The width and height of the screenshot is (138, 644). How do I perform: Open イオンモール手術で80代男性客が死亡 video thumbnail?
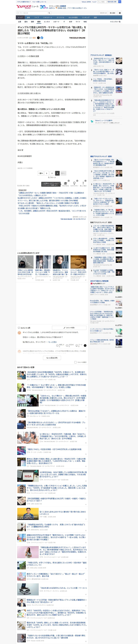click(x=119, y=228)
